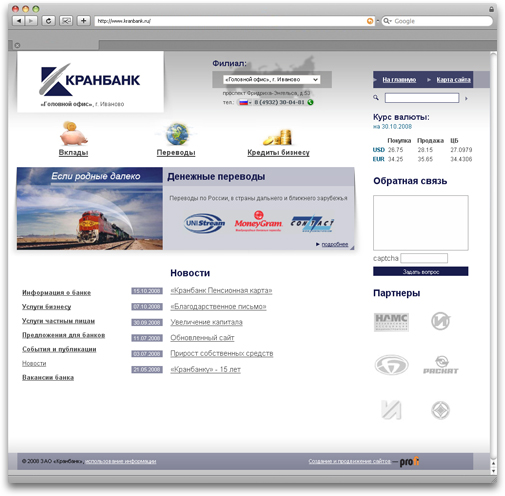
Task: Reload the page with the refresh button
Action: tap(48, 21)
